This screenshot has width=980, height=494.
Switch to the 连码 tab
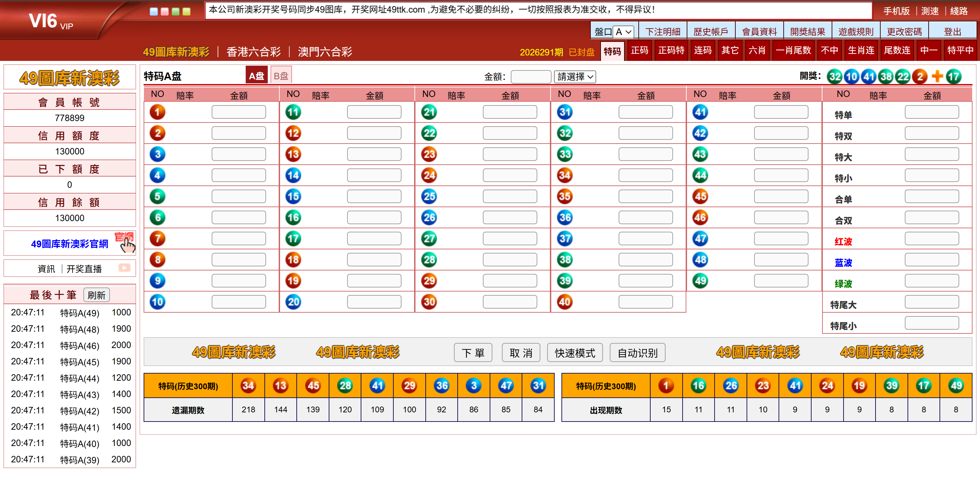[703, 51]
